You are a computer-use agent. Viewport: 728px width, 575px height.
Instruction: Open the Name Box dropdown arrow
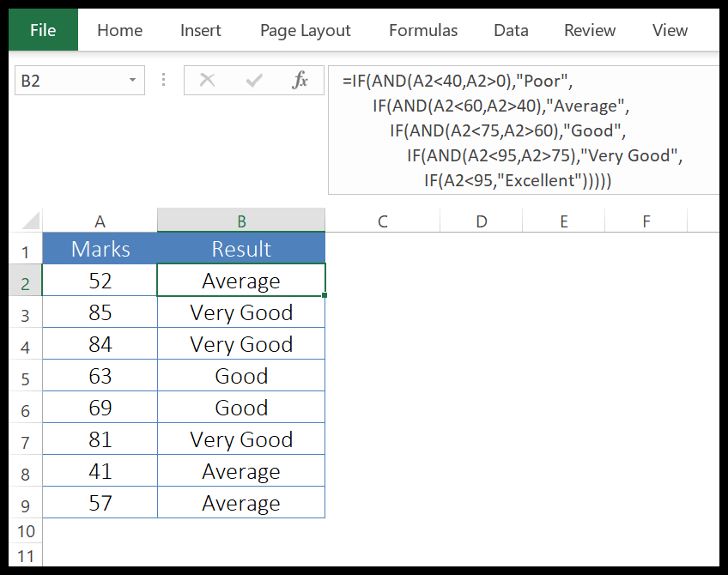pyautogui.click(x=133, y=80)
